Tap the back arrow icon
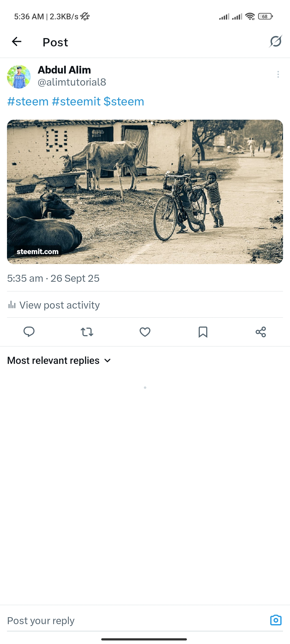 (x=17, y=42)
